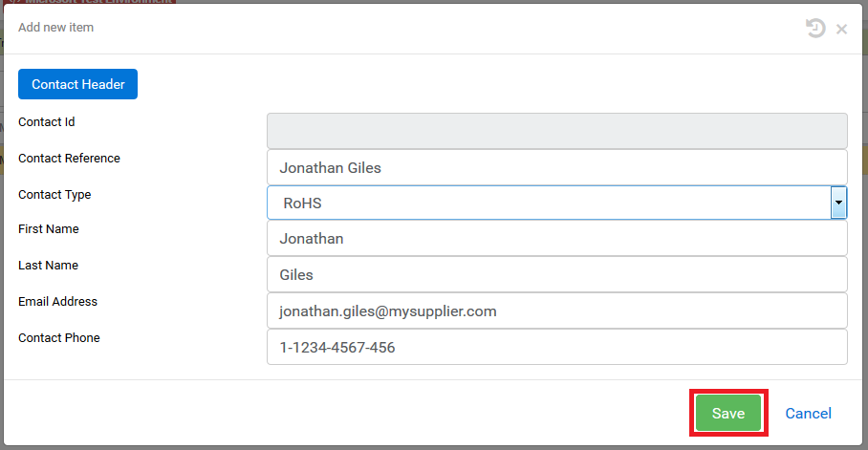The width and height of the screenshot is (868, 450).
Task: Click the Email Address label
Action: (57, 302)
